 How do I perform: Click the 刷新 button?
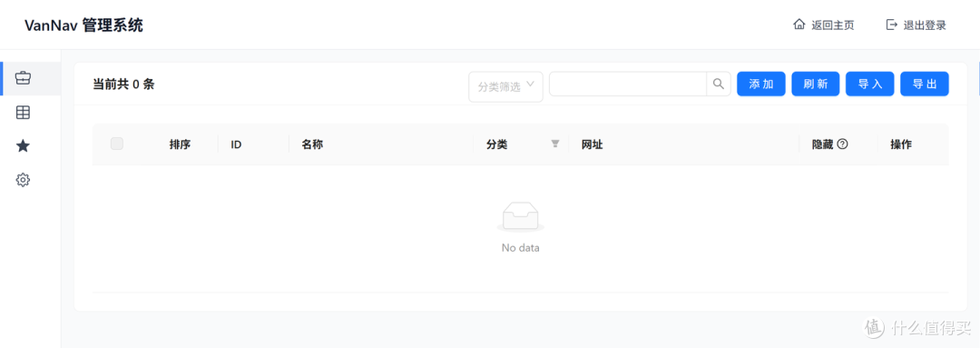click(x=816, y=84)
